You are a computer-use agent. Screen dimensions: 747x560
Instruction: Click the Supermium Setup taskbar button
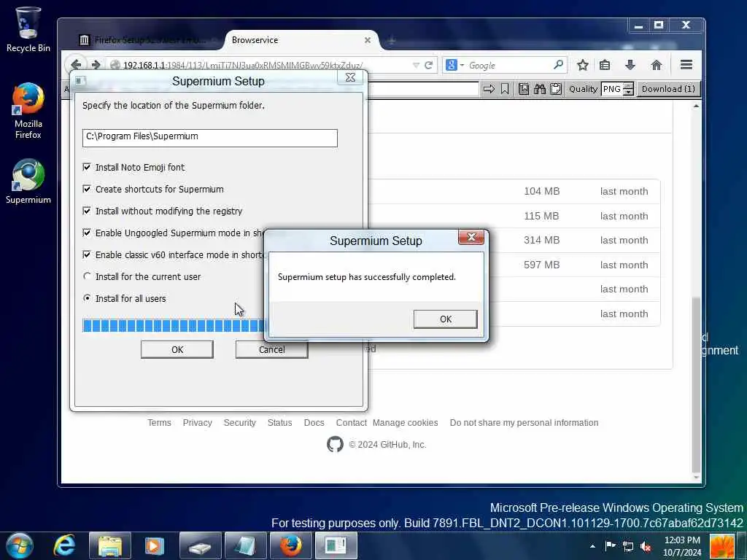[336, 546]
